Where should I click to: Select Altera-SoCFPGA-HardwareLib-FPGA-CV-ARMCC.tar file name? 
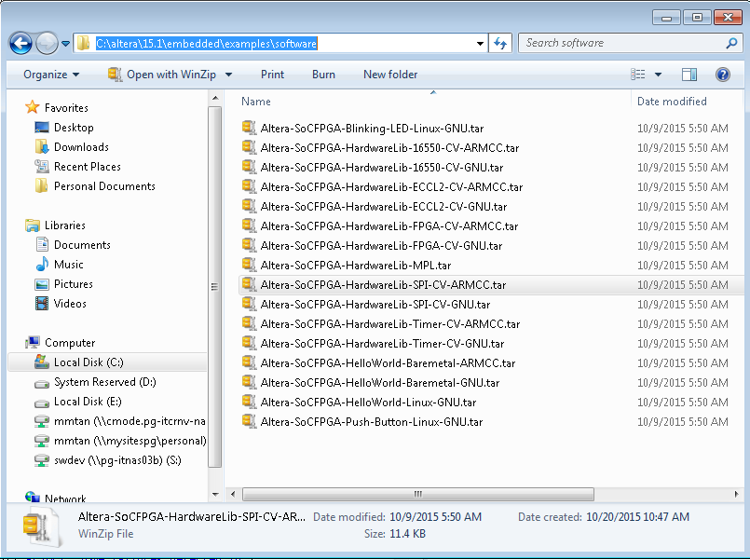pos(389,226)
